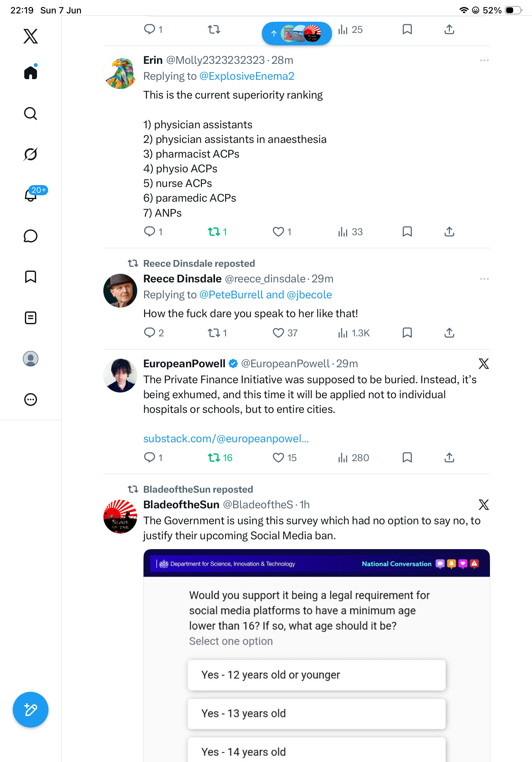This screenshot has height=762, width=532.
Task: Open @ExplosiveEnema2 mention link
Action: click(x=247, y=76)
